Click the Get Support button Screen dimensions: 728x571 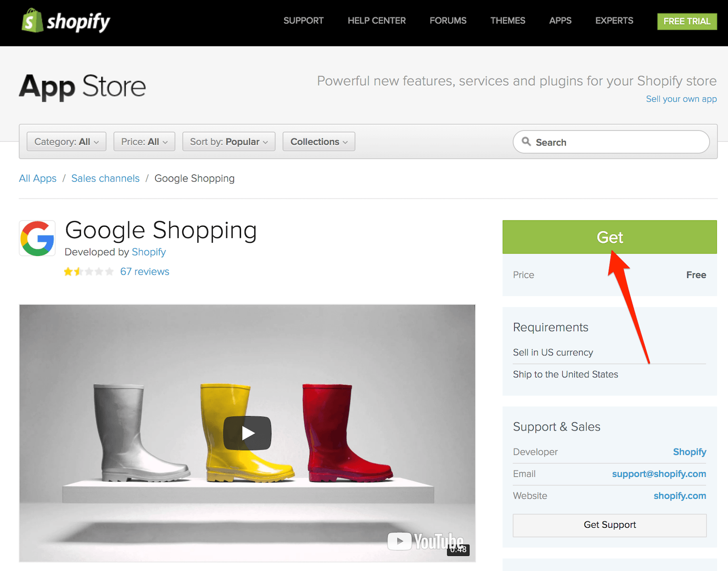tap(609, 525)
